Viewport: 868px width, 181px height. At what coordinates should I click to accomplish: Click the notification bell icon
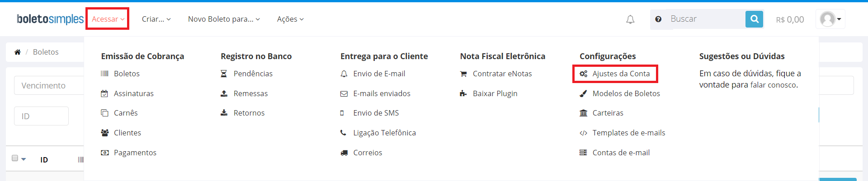tap(630, 19)
